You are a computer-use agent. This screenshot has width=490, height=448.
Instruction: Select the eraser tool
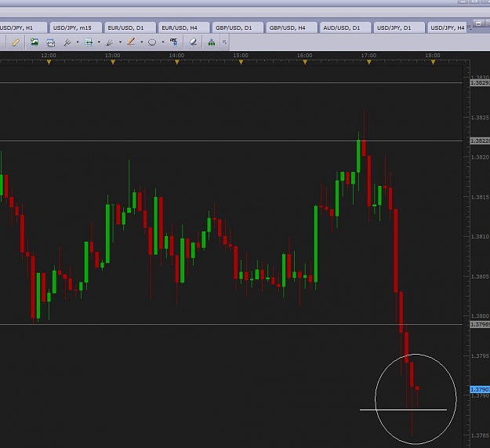[193, 42]
